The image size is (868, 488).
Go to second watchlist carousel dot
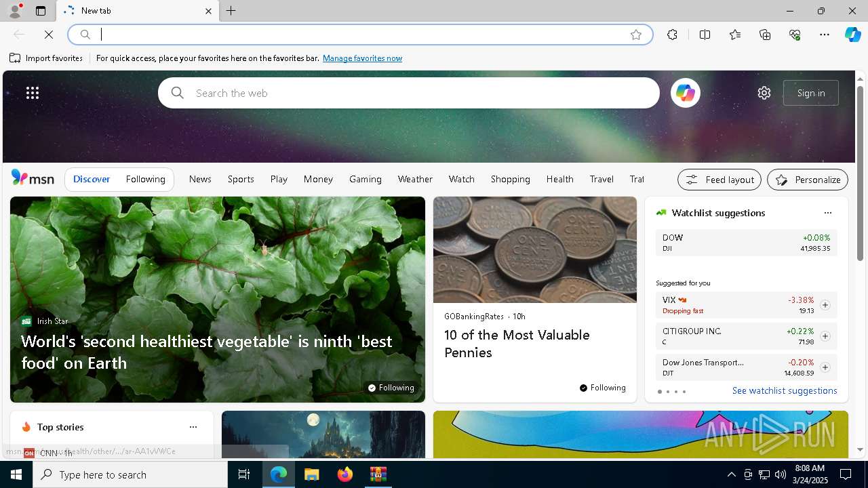667,392
